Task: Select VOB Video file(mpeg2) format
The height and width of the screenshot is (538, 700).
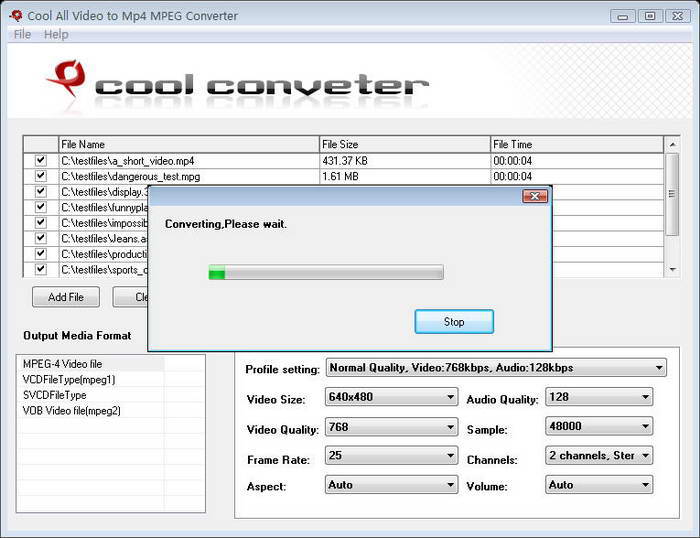Action: (71, 411)
